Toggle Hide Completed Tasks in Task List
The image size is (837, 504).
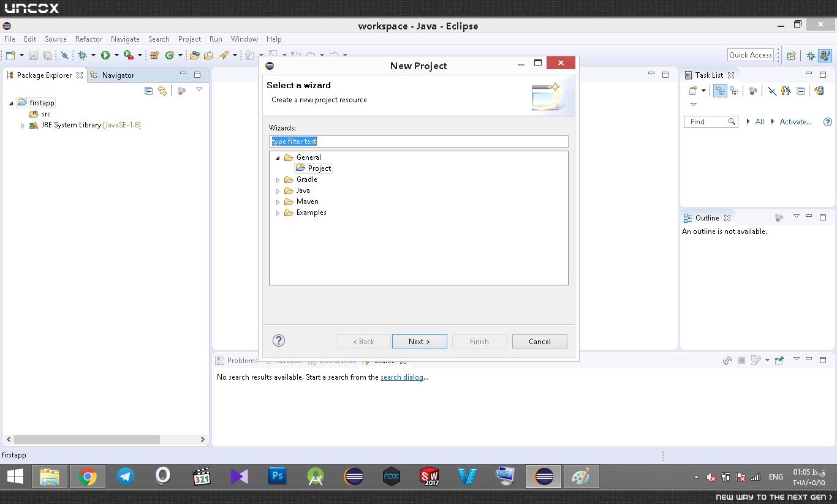(x=772, y=91)
